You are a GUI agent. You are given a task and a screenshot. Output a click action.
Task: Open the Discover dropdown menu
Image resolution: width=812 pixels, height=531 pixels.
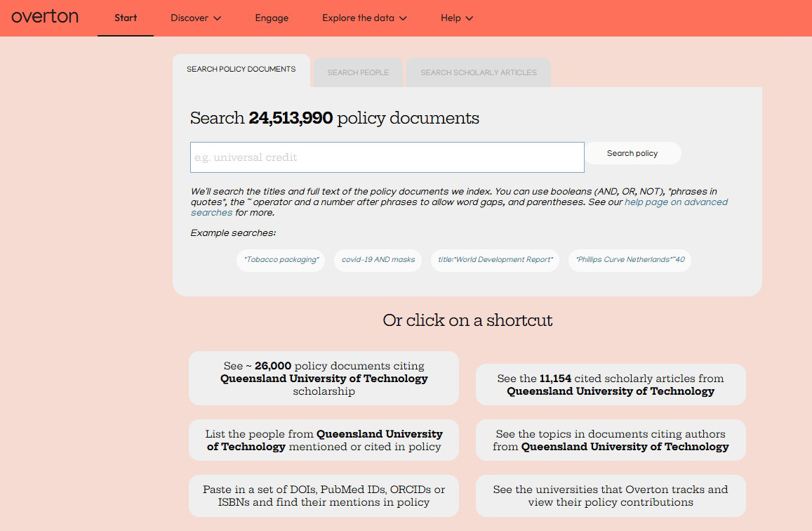point(195,18)
